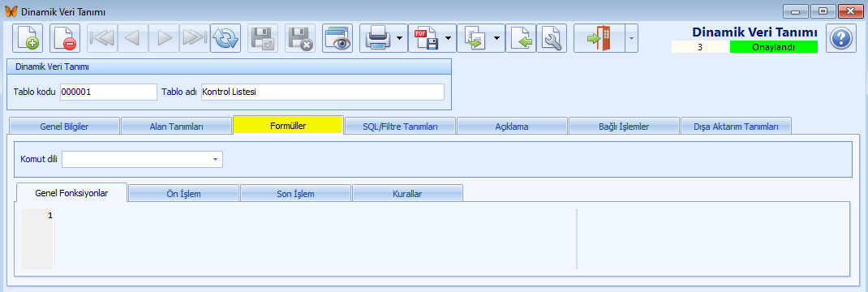Click the page with green back arrow icon
This screenshot has width=868, height=292.
point(521,38)
